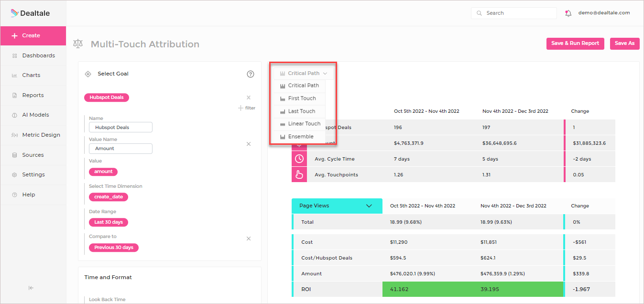Click the Avg. Cycle Time 7 days value
Viewport: 644px width, 304px height.
pyautogui.click(x=402, y=159)
